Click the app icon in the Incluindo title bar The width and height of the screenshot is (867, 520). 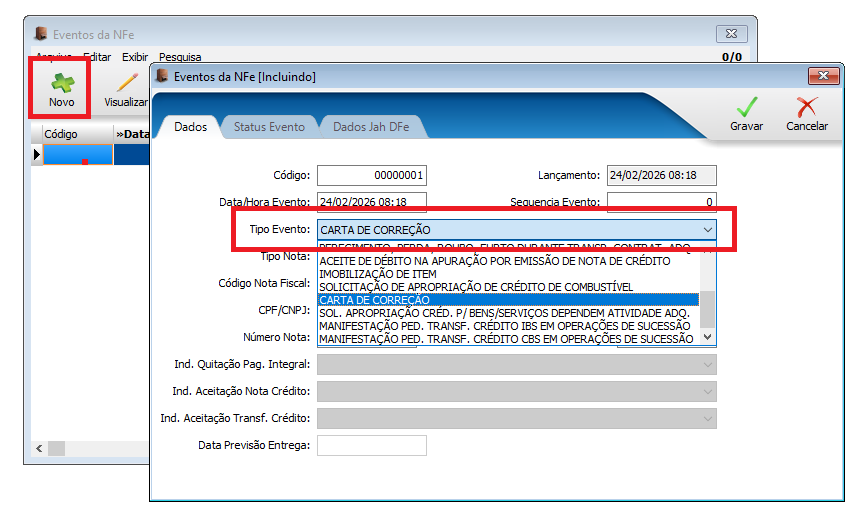pyautogui.click(x=161, y=76)
